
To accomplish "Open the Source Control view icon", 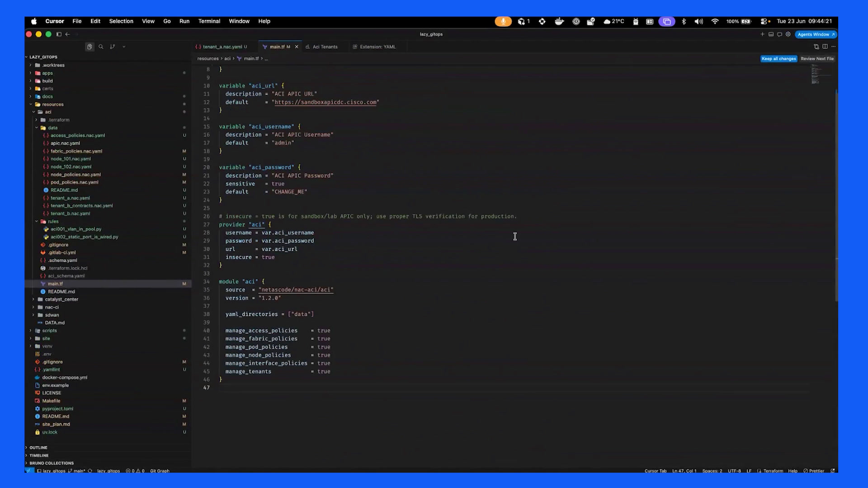I will tap(112, 47).
